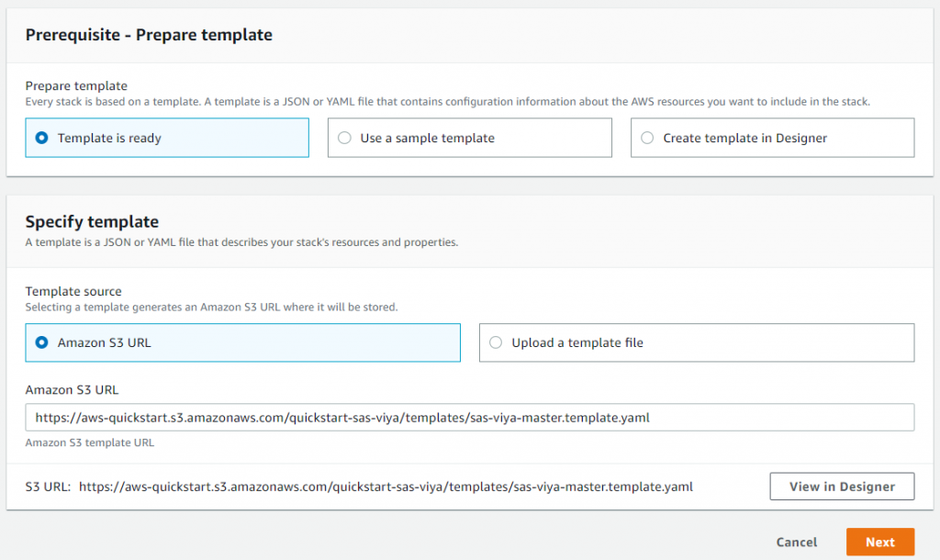Viewport: 940px width, 560px height.
Task: Choose Use a sample template option
Action: [469, 138]
